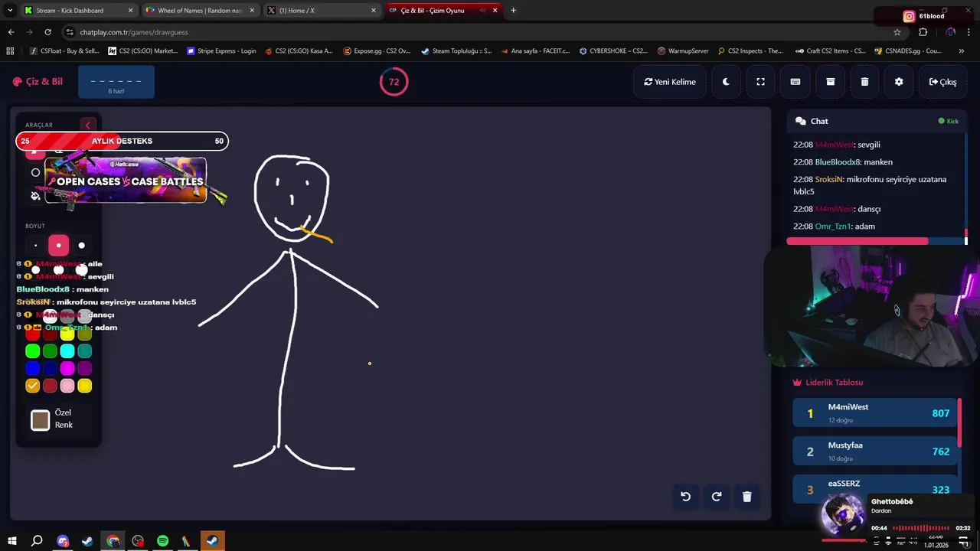Pick the pink color swatch
Viewport: 980px width, 551px height.
(67, 386)
